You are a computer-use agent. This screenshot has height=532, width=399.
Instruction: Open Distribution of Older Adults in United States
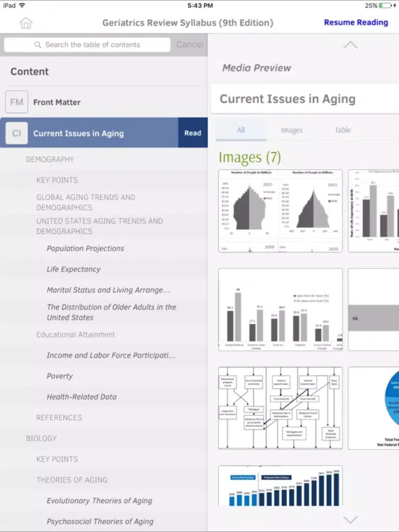[x=111, y=312]
